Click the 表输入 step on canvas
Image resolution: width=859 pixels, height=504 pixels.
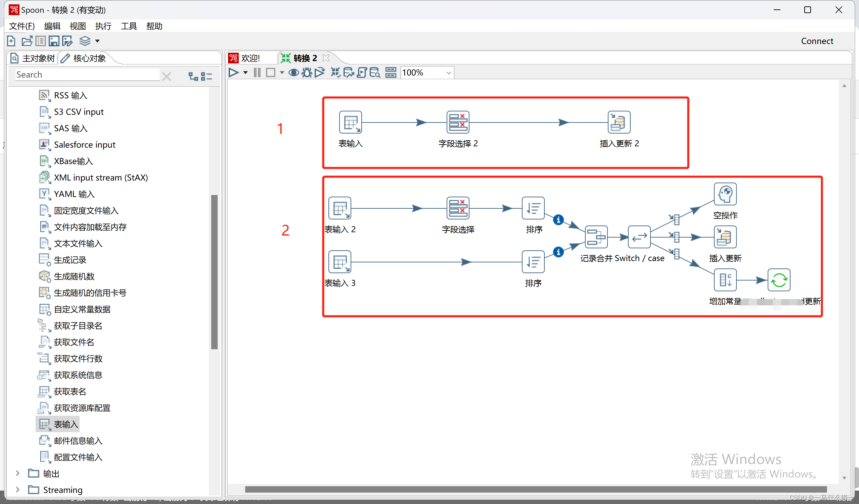coord(351,122)
